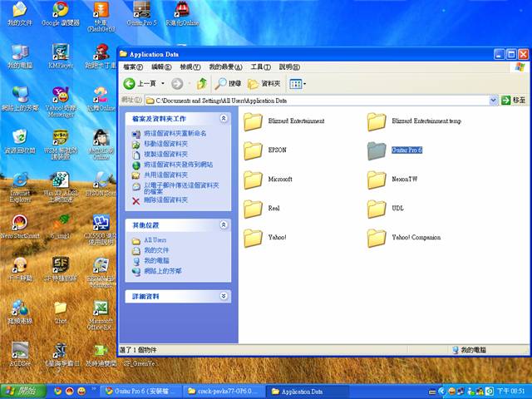Image resolution: width=532 pixels, height=399 pixels.
Task: Select Yahoo! Messenger desktop icon
Action: (x=61, y=101)
